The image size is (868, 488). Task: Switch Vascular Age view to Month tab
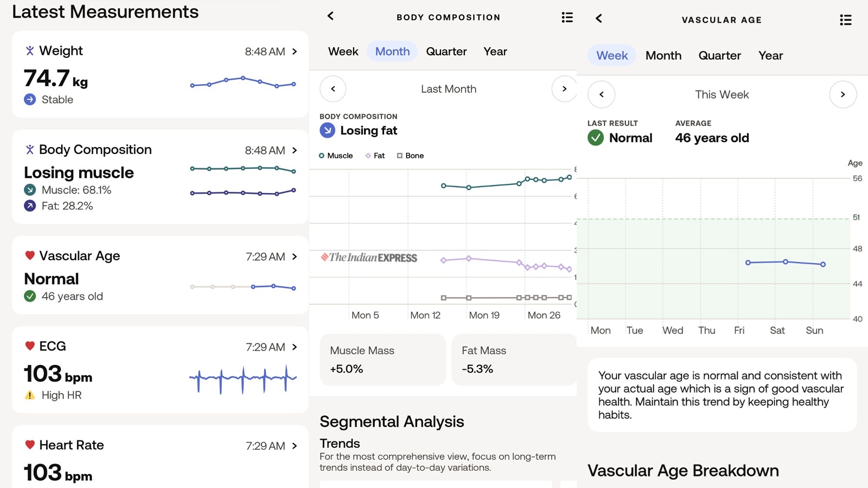(663, 55)
